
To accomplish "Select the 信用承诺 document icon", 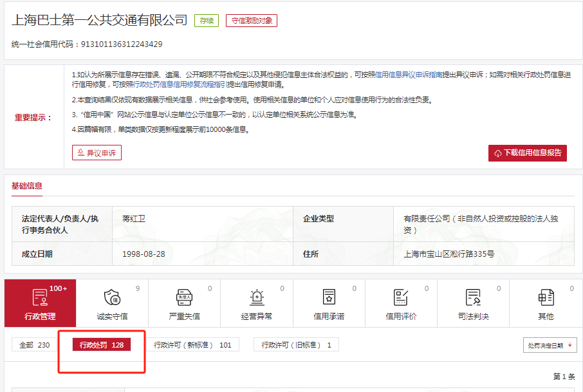I will [x=329, y=297].
